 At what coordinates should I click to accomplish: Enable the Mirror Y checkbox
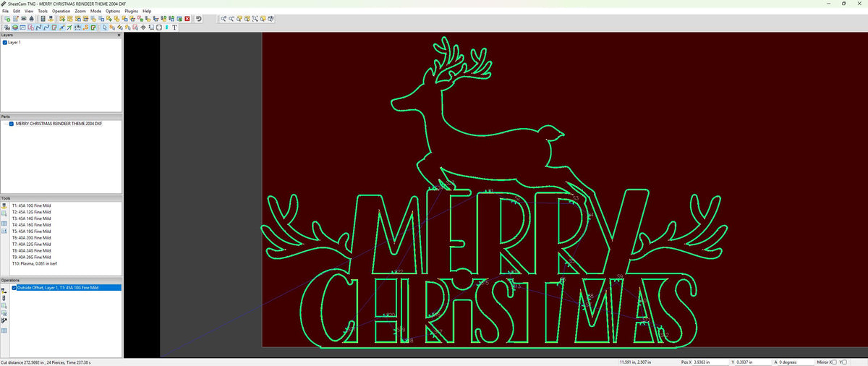[846, 361]
